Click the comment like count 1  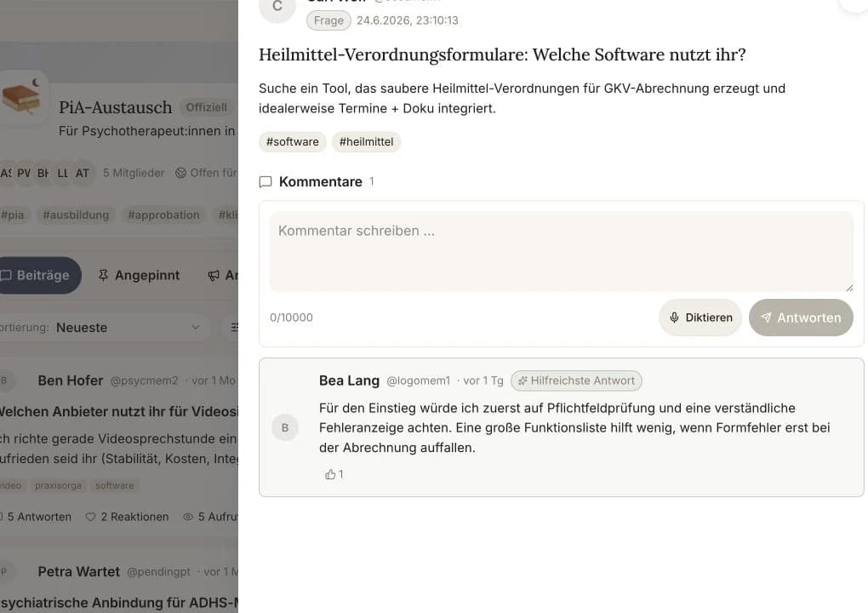click(x=340, y=474)
